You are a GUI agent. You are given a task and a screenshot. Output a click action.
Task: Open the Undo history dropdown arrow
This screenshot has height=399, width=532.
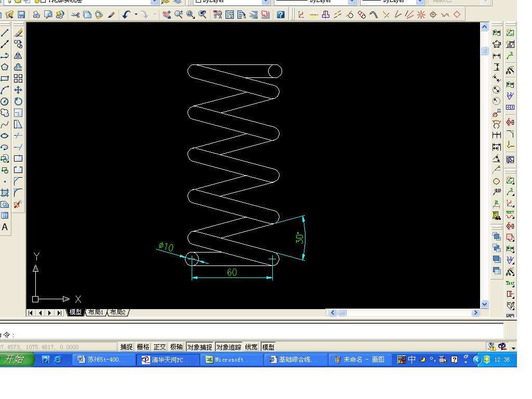point(136,15)
